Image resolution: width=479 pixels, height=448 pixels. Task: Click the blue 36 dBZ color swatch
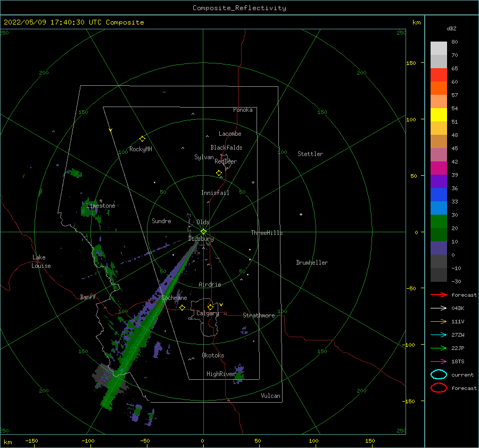(439, 195)
